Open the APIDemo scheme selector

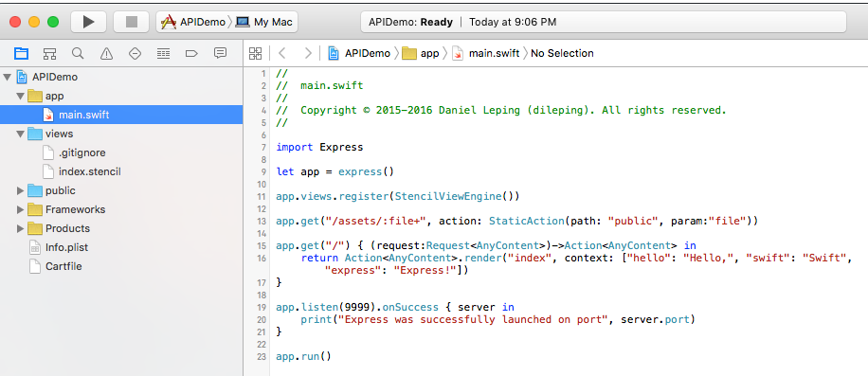click(193, 22)
